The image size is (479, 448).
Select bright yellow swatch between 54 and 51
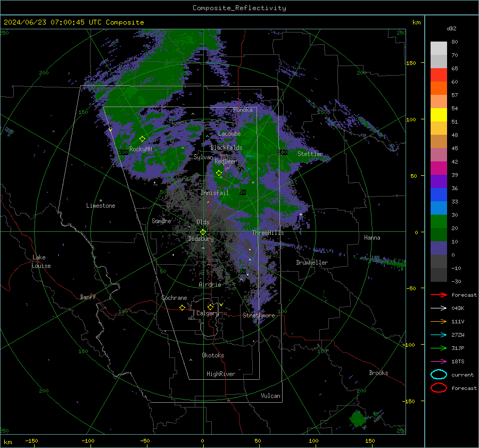[x=439, y=115]
